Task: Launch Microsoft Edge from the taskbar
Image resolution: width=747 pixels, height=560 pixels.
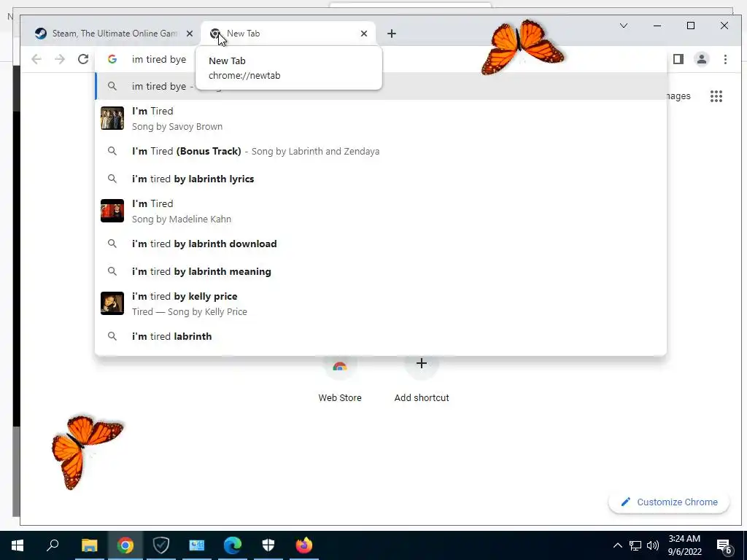Action: coord(233,545)
